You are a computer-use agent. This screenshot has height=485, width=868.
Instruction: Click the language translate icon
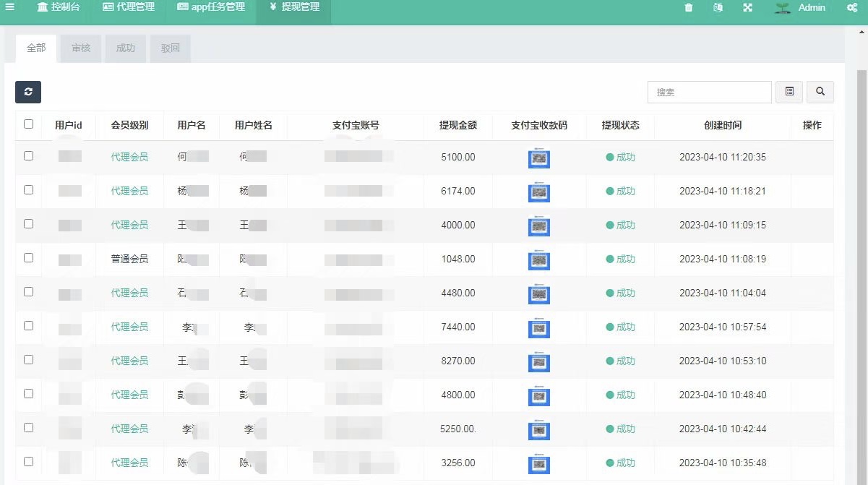pos(718,8)
